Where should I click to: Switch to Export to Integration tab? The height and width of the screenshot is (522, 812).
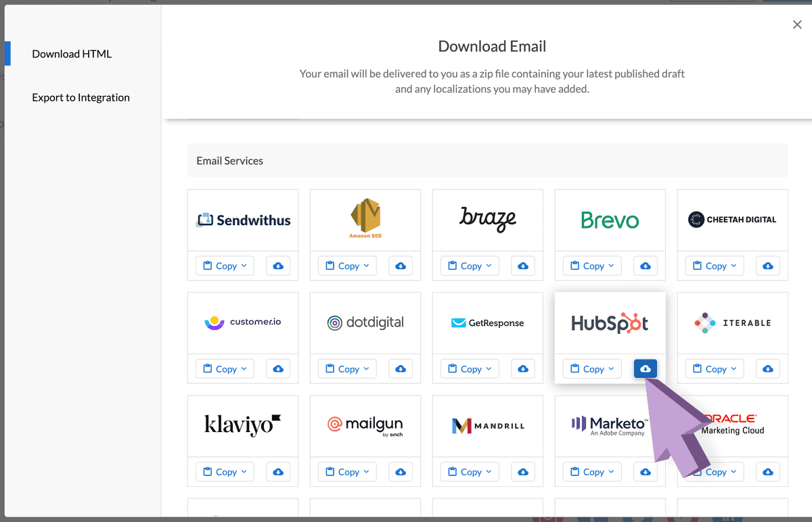81,97
